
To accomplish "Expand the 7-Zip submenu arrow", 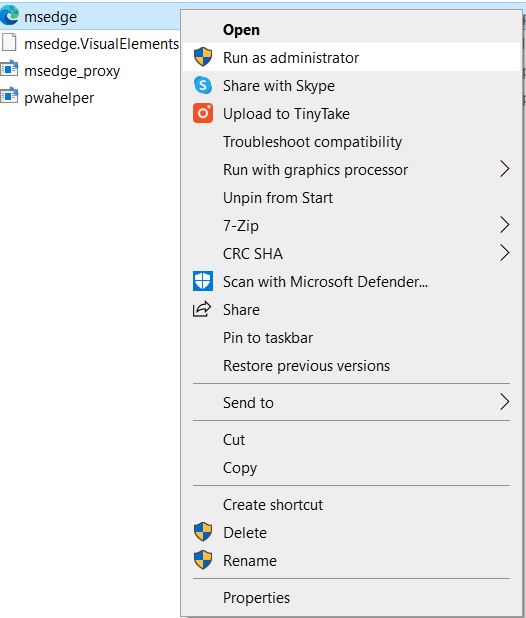I will click(x=505, y=225).
